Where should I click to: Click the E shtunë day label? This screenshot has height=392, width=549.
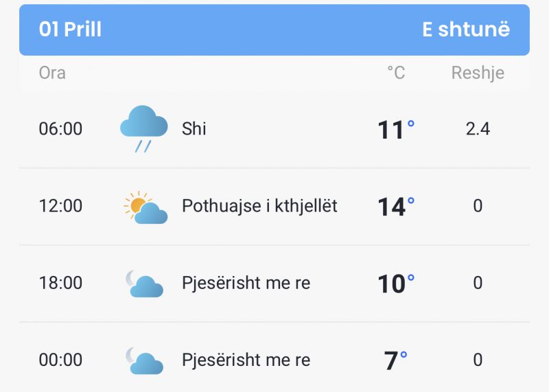(x=466, y=29)
